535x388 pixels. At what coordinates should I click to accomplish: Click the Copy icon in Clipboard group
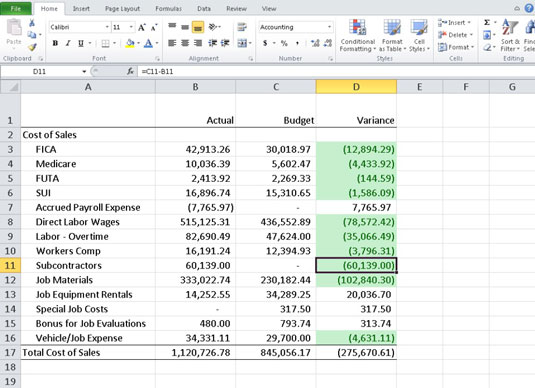click(x=31, y=34)
